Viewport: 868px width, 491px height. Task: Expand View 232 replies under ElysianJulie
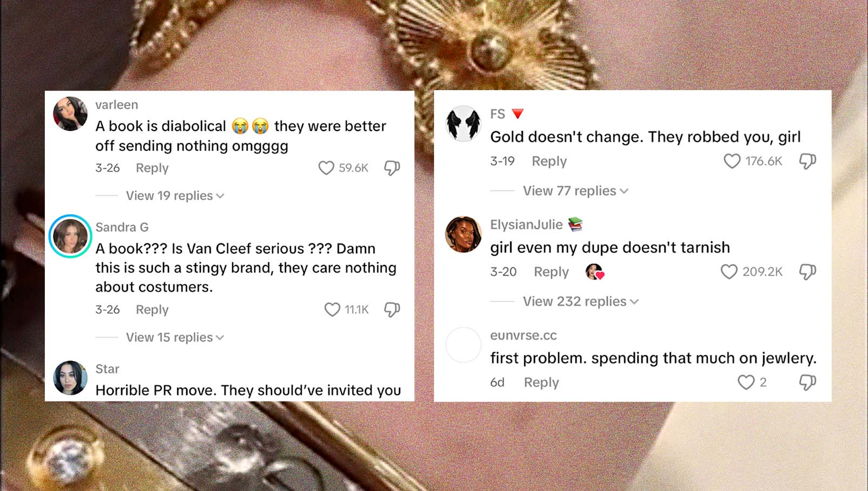click(x=580, y=302)
